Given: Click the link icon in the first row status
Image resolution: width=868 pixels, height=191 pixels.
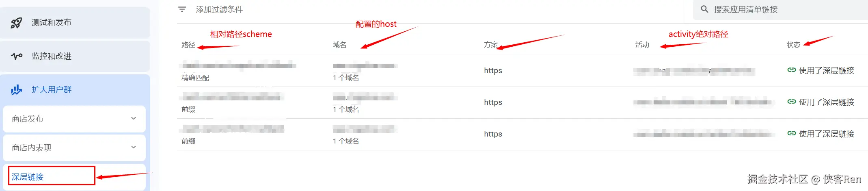Looking at the screenshot, I should point(791,70).
